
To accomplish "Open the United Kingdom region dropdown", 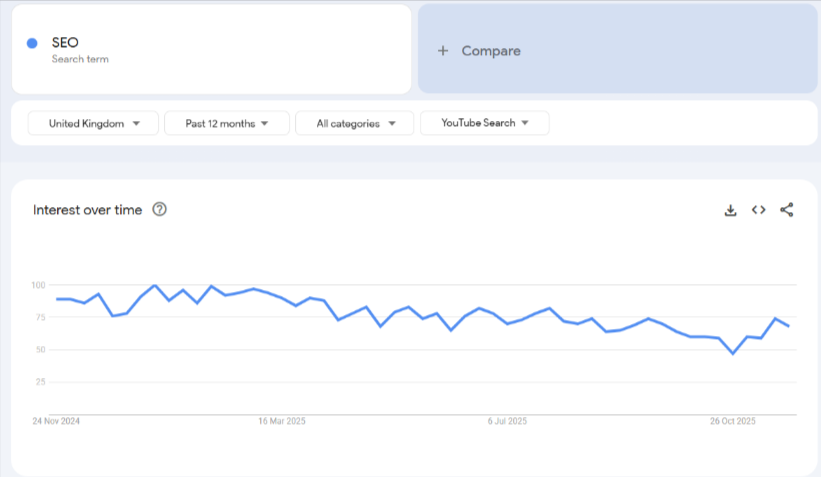I will click(x=93, y=124).
